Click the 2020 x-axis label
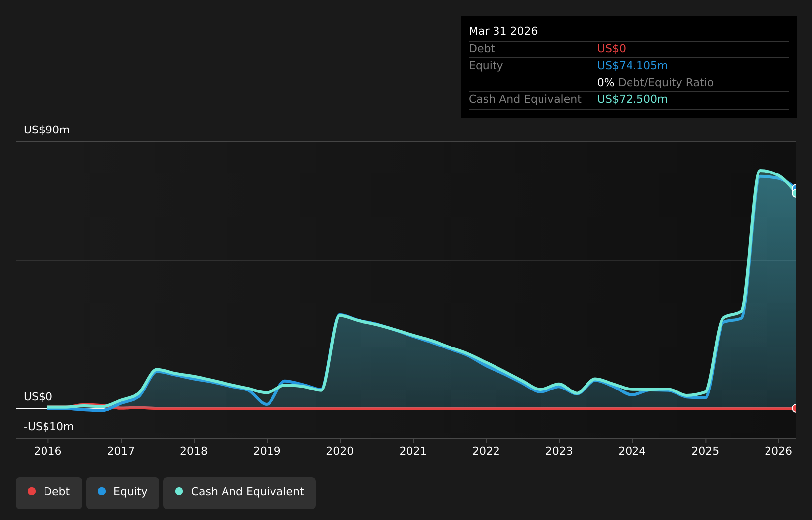The width and height of the screenshot is (812, 520). click(x=340, y=451)
